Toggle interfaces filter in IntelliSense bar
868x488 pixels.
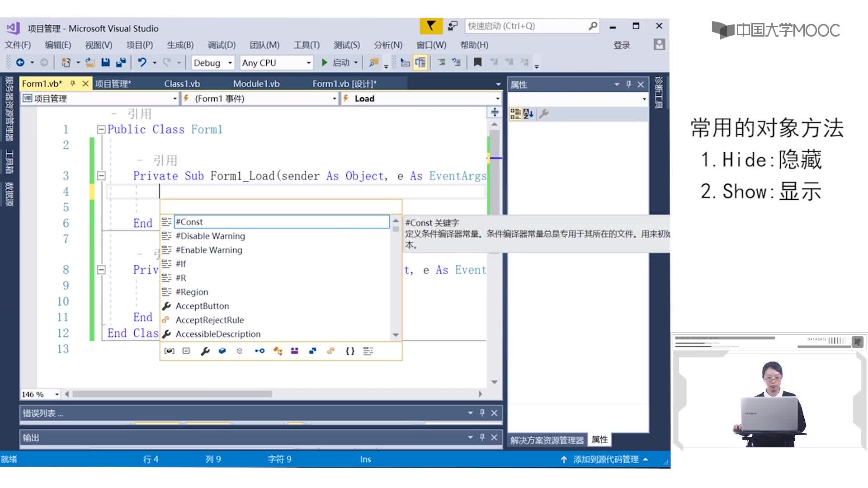[259, 351]
